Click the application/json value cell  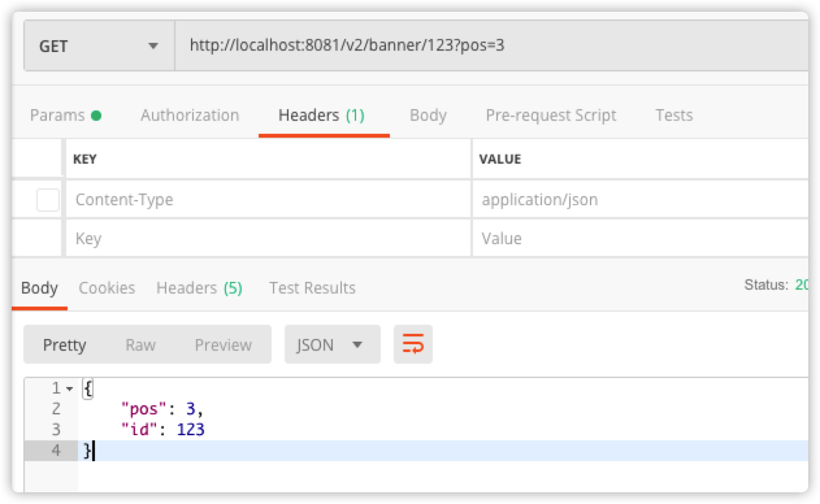640,200
